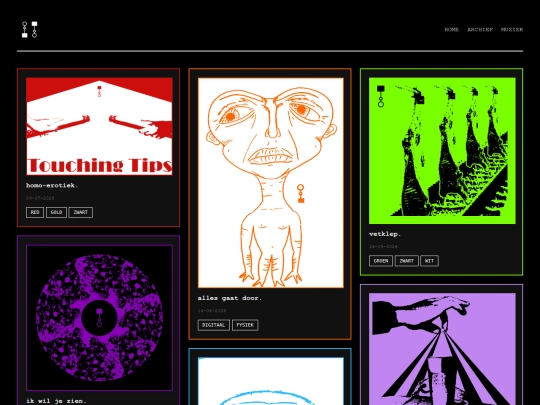Click the WIT tag on vetklep card
Image resolution: width=540 pixels, height=405 pixels.
pos(429,261)
